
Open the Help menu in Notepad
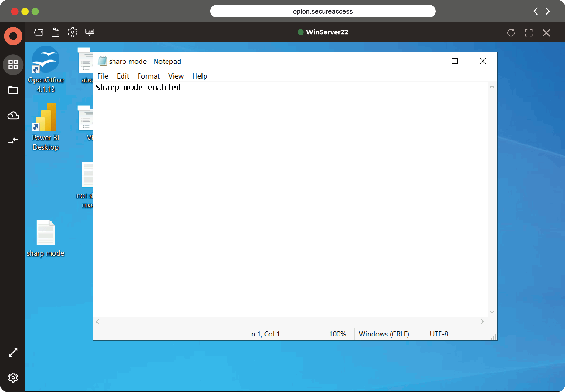coord(200,76)
